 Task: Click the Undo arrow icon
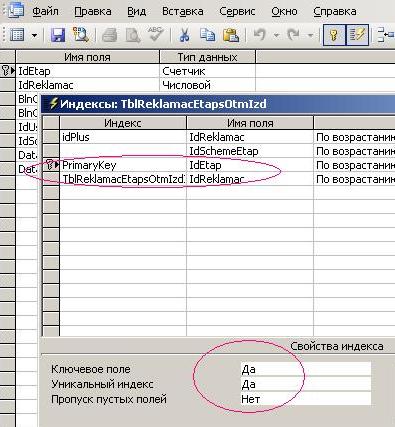coord(260,35)
